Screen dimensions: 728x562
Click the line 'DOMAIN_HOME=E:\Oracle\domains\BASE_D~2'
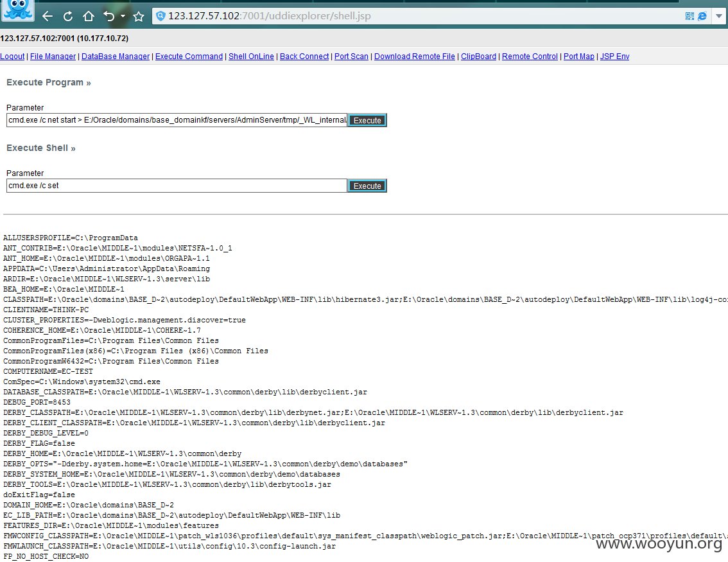[x=89, y=505]
